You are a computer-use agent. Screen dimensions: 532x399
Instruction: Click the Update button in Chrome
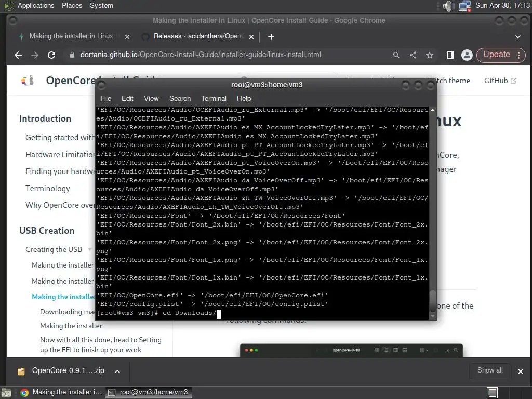[x=496, y=55]
